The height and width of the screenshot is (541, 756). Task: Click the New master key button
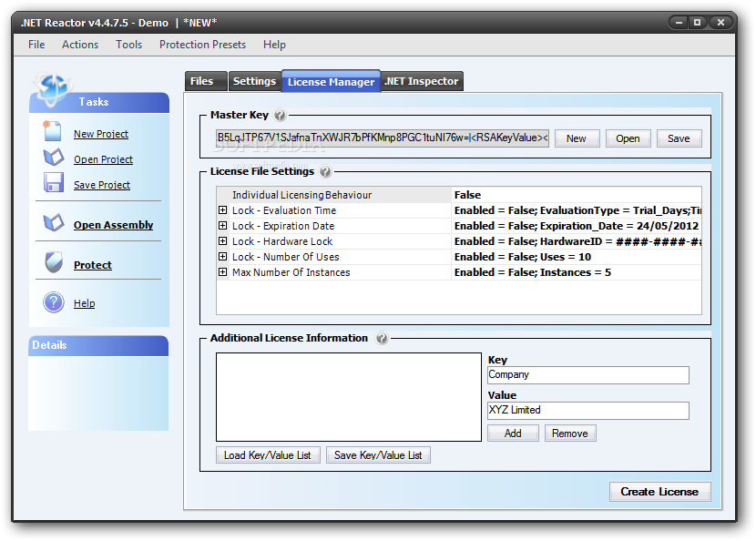[577, 138]
